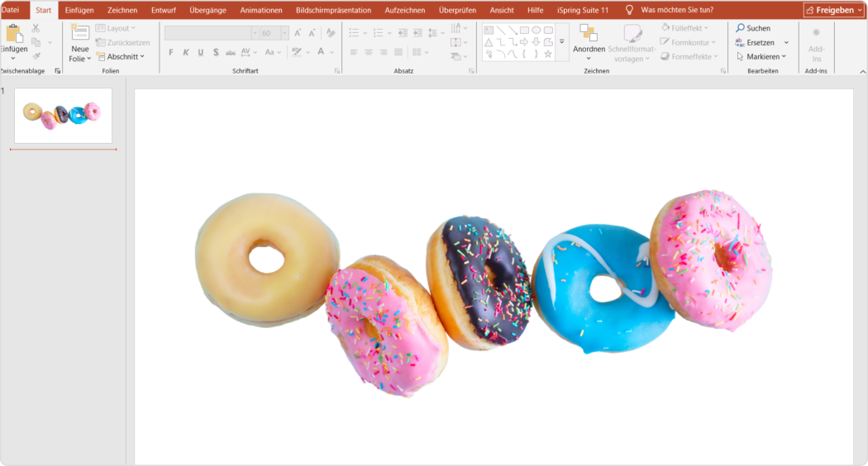
Task: Click the Suchen button
Action: click(753, 27)
